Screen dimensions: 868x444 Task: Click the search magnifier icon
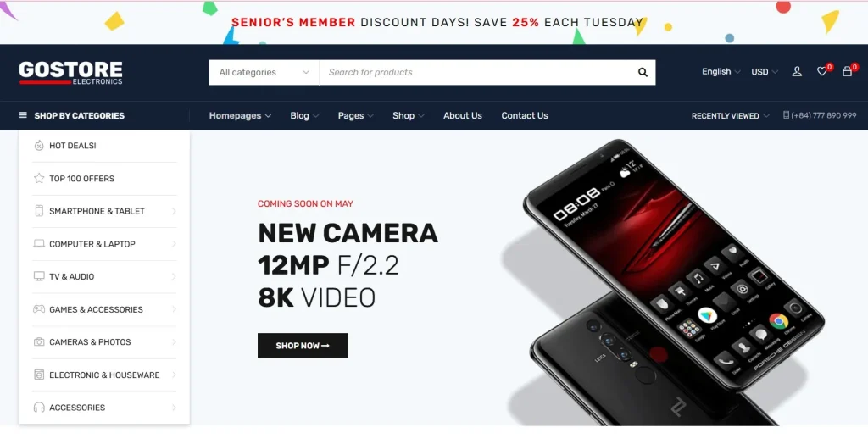point(643,72)
